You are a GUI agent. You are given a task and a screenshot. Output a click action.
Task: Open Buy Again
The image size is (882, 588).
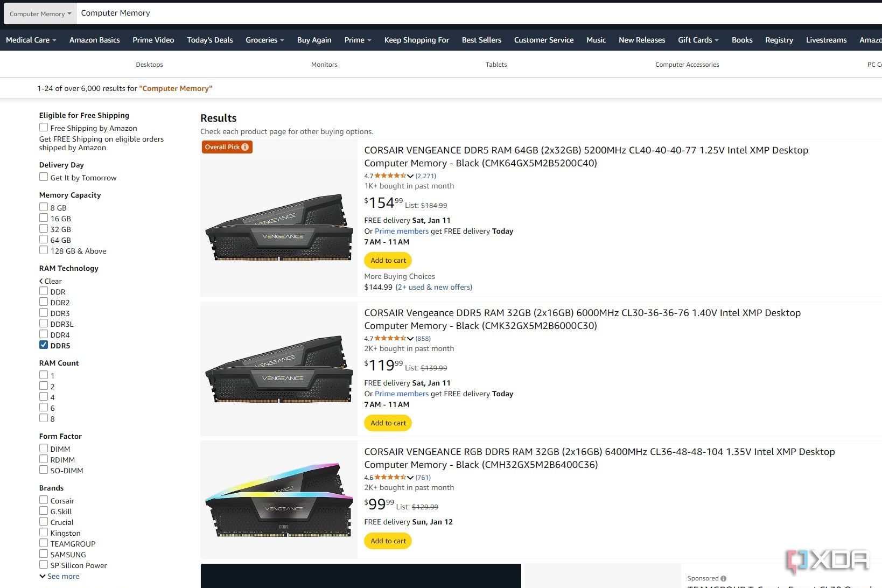(314, 40)
